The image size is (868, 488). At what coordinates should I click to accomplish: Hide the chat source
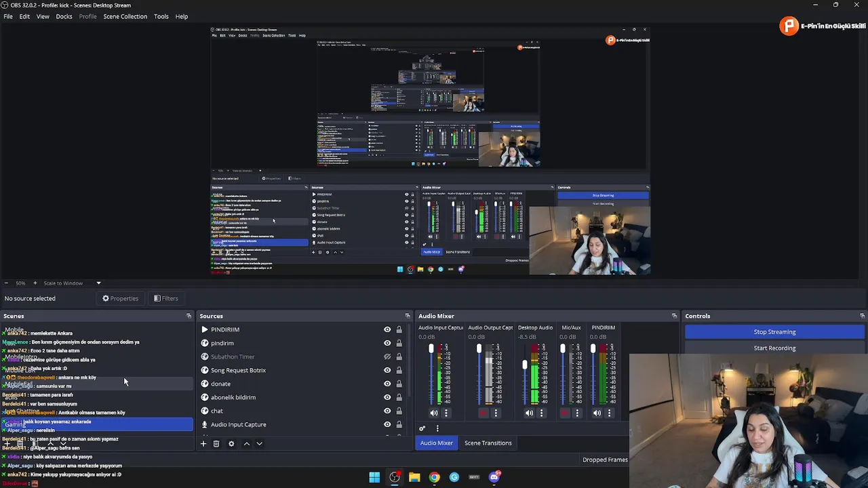pos(387,411)
